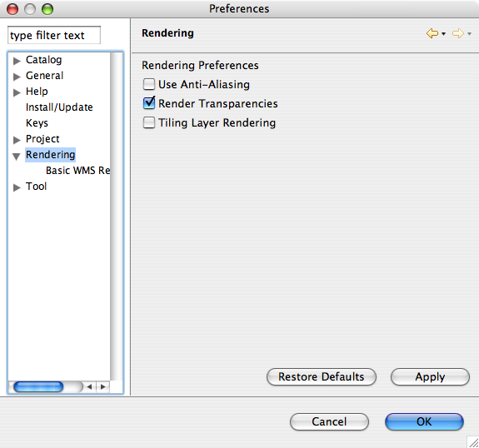Collapse the Rendering tree node

click(x=17, y=157)
